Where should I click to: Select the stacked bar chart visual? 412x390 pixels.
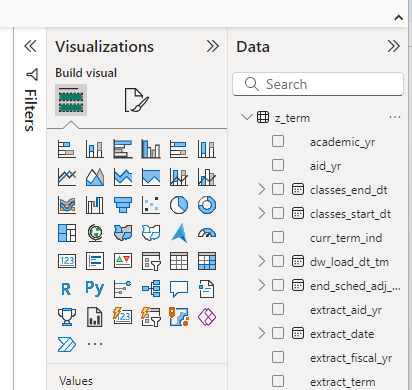[x=67, y=149]
